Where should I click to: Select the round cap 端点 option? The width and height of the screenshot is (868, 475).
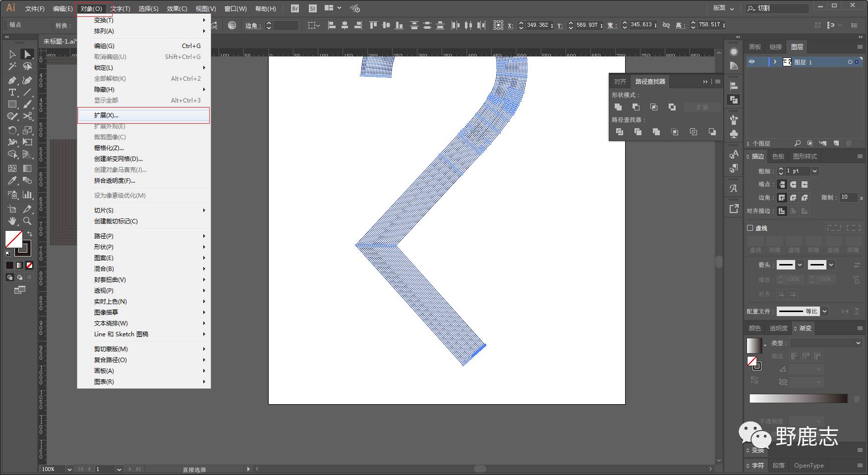tap(793, 184)
